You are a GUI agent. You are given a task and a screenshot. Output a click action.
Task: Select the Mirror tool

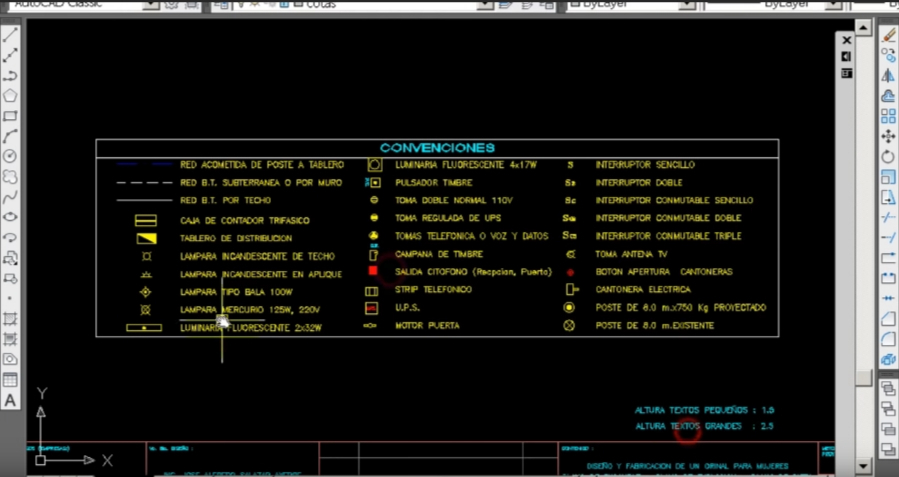pyautogui.click(x=888, y=75)
